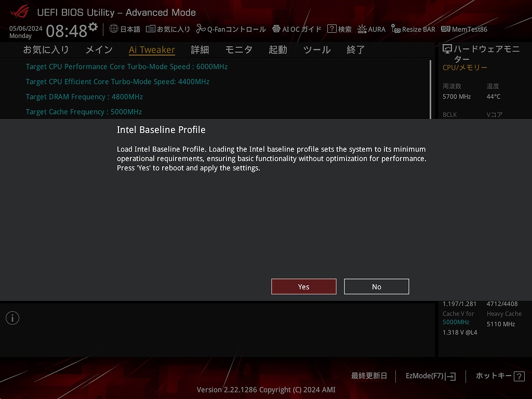The image size is (532, 399).
Task: Open the お気に入り favorites list icon in top toolbar
Action: [151, 29]
